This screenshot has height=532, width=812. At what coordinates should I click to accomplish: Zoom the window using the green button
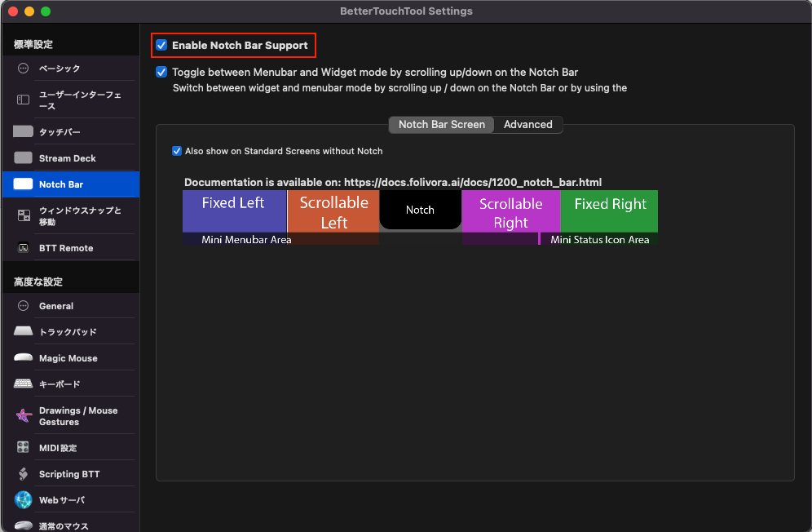click(46, 11)
